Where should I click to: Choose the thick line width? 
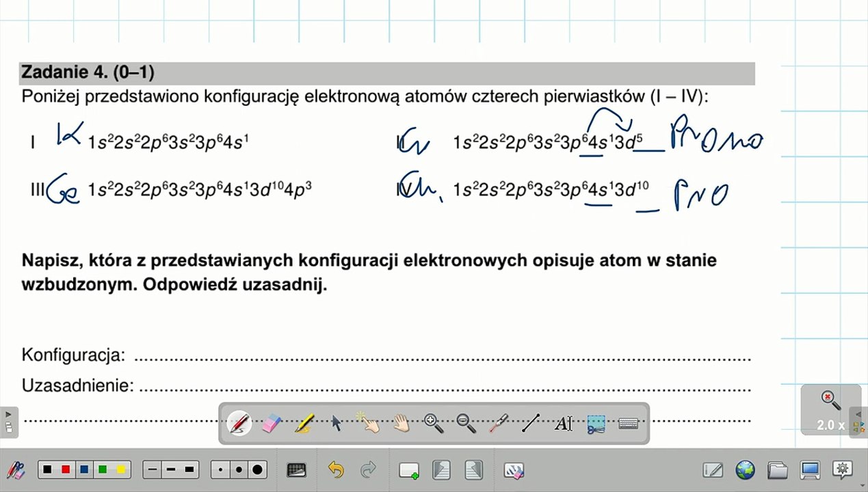189,470
